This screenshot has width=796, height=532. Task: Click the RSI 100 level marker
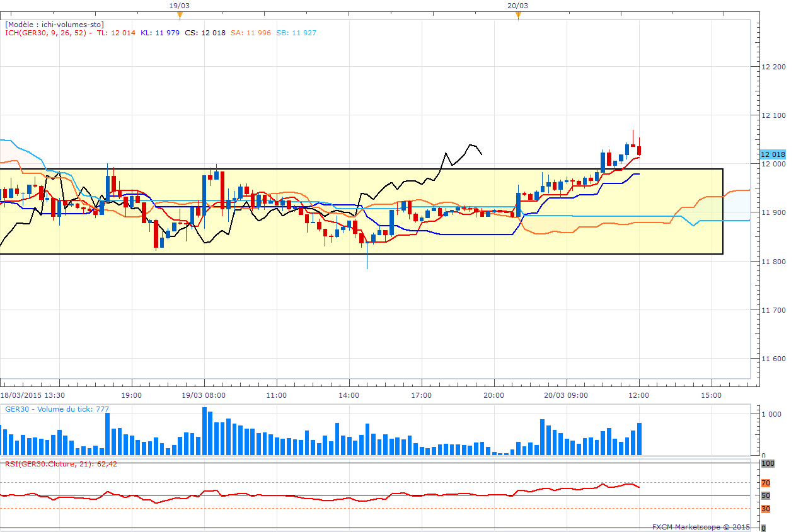coord(767,463)
